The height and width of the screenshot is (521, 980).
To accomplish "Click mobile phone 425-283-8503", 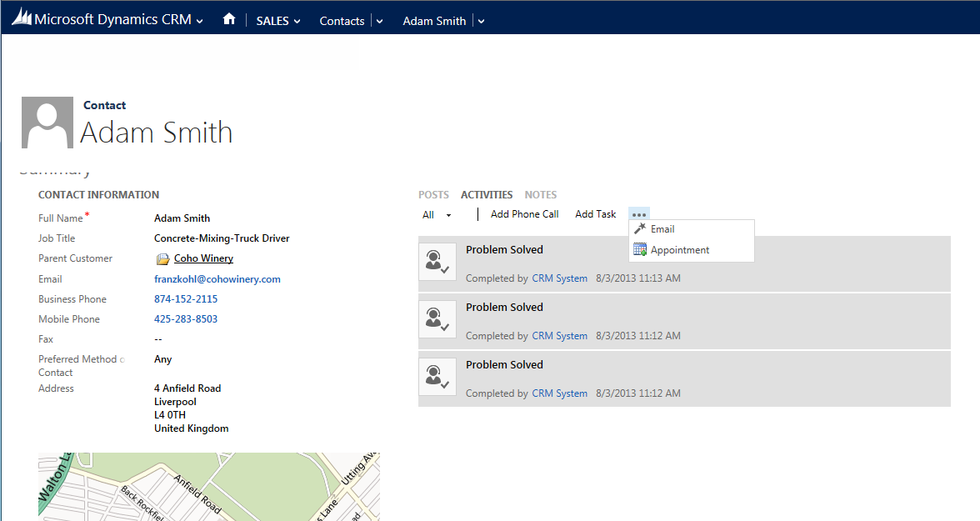I will (x=187, y=319).
